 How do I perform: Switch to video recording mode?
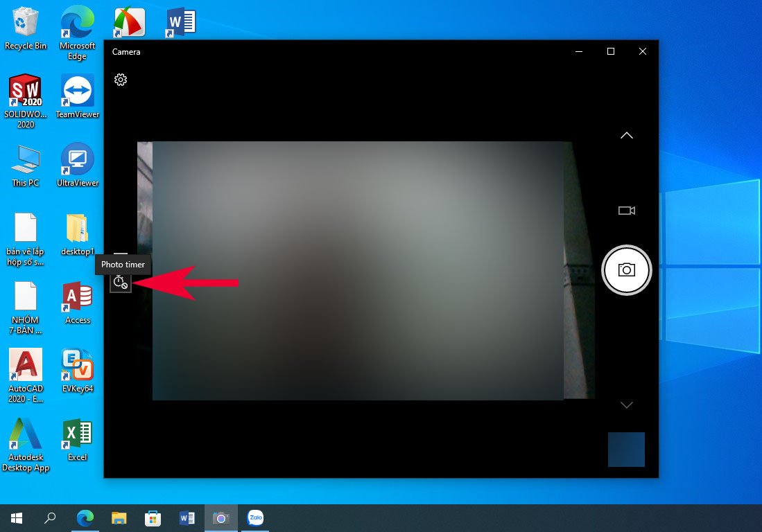[x=626, y=211]
